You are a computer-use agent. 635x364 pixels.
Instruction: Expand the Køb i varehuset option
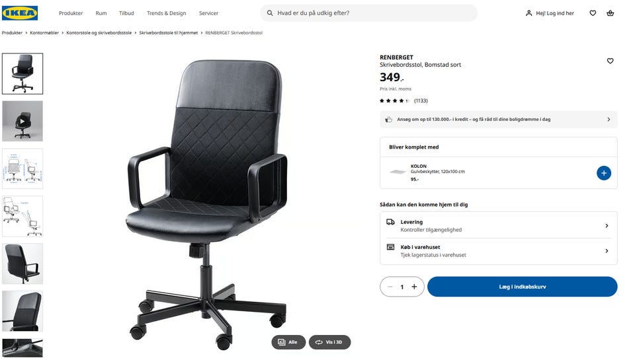[499, 251]
